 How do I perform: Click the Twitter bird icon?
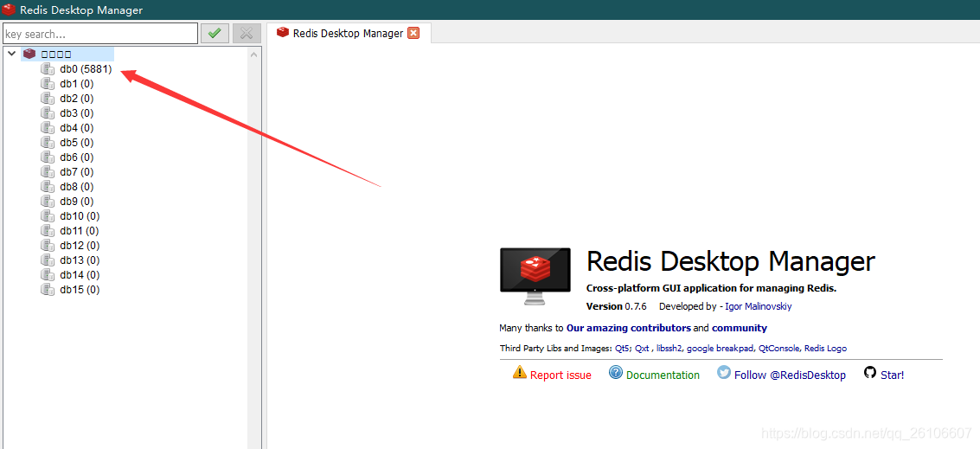pos(724,373)
